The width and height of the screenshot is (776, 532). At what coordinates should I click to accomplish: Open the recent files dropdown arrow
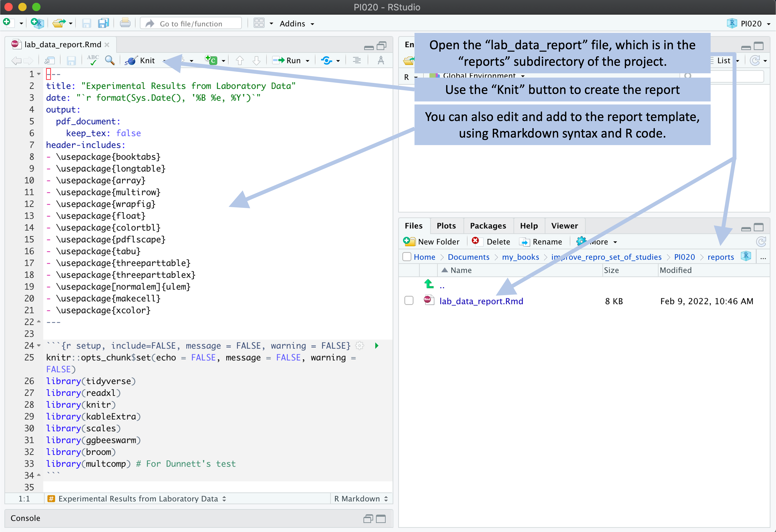tap(71, 24)
